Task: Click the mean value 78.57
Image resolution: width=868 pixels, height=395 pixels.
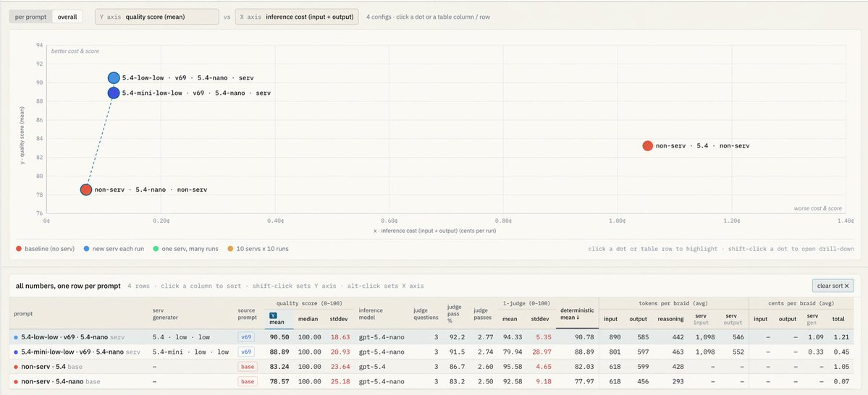Action: tap(279, 381)
